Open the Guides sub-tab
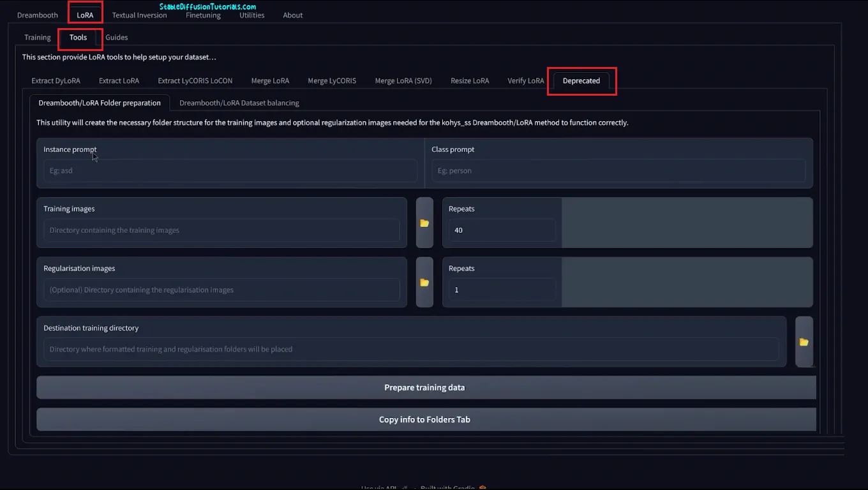The image size is (868, 490). click(x=117, y=38)
